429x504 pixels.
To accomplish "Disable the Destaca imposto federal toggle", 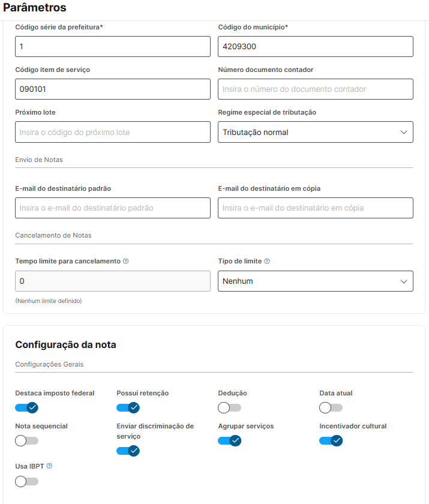I will (x=27, y=408).
